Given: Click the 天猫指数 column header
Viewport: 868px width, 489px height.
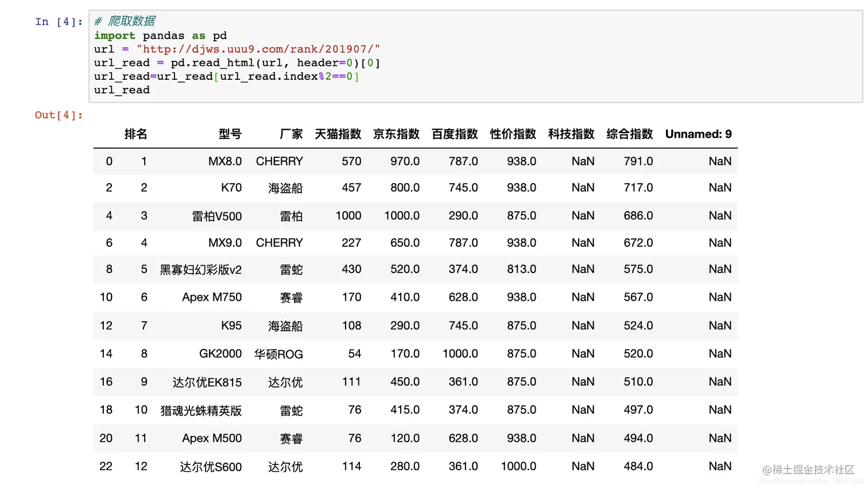Looking at the screenshot, I should (338, 134).
